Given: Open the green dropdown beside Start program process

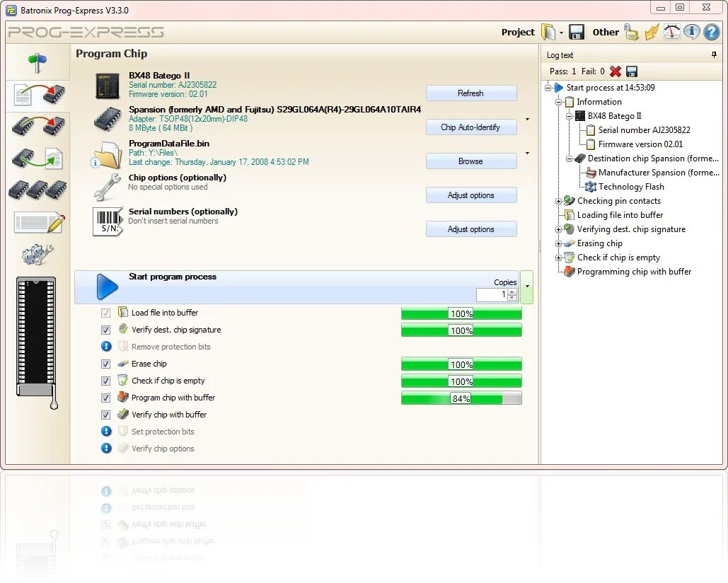Looking at the screenshot, I should [527, 287].
